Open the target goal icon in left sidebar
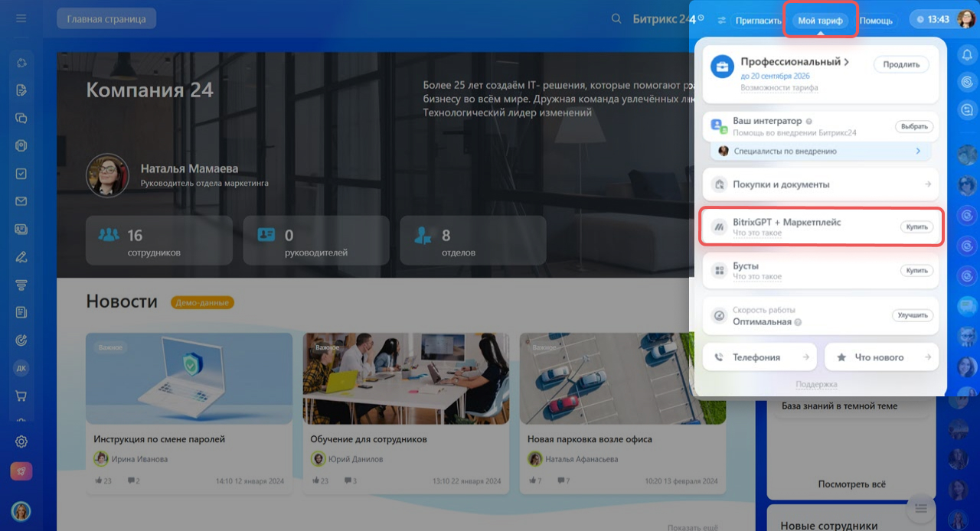The width and height of the screenshot is (980, 531). coord(21,340)
